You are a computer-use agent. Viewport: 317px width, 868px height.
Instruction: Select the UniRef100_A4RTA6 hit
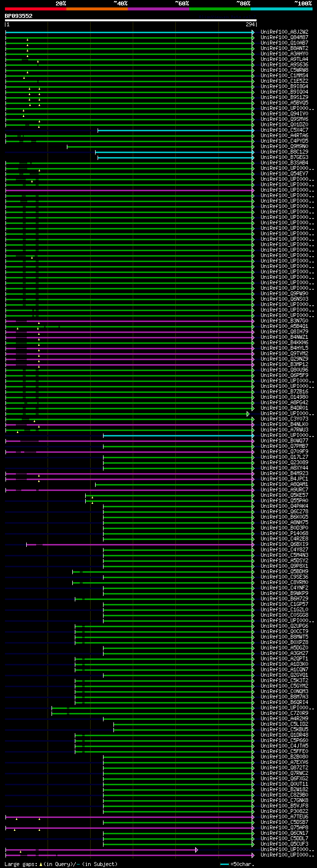pyautogui.click(x=284, y=136)
